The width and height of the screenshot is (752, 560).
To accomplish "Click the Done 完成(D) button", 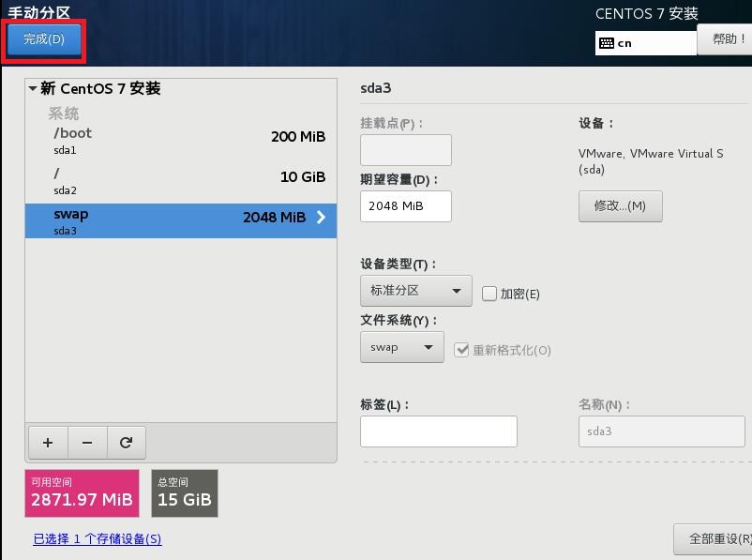I will [44, 39].
